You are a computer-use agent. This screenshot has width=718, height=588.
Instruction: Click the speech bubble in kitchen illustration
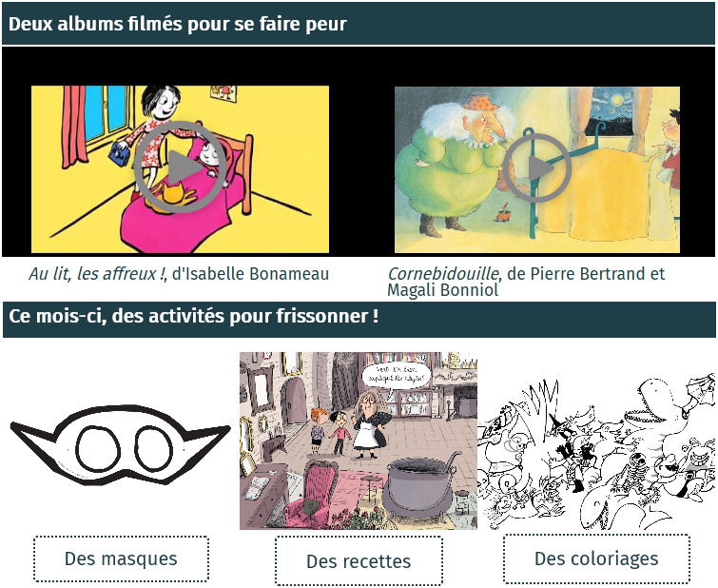(x=397, y=376)
